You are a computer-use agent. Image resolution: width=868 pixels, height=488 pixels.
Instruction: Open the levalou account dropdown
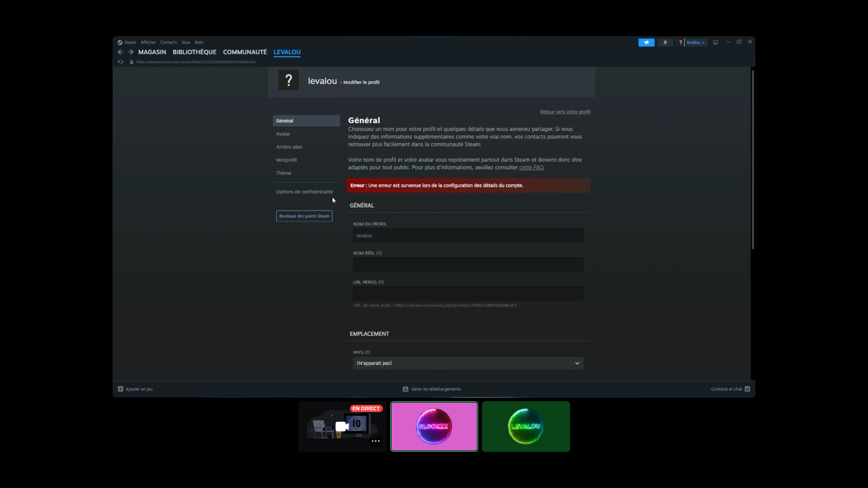(696, 42)
